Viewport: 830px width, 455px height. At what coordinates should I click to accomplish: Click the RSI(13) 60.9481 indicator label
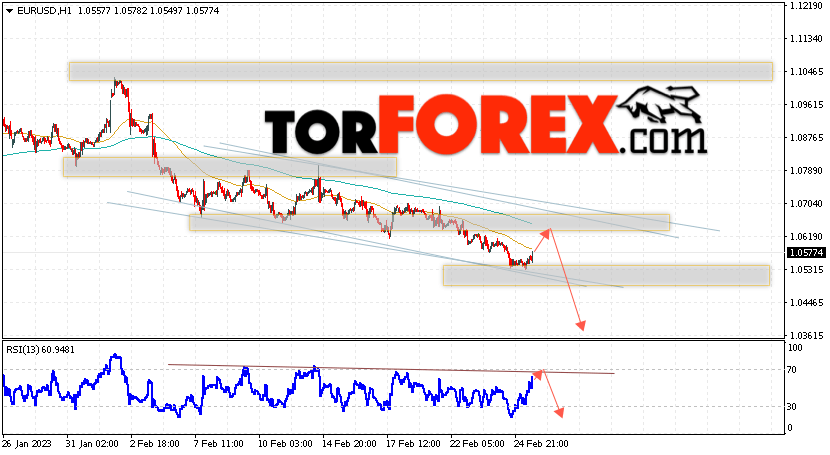(x=40, y=350)
